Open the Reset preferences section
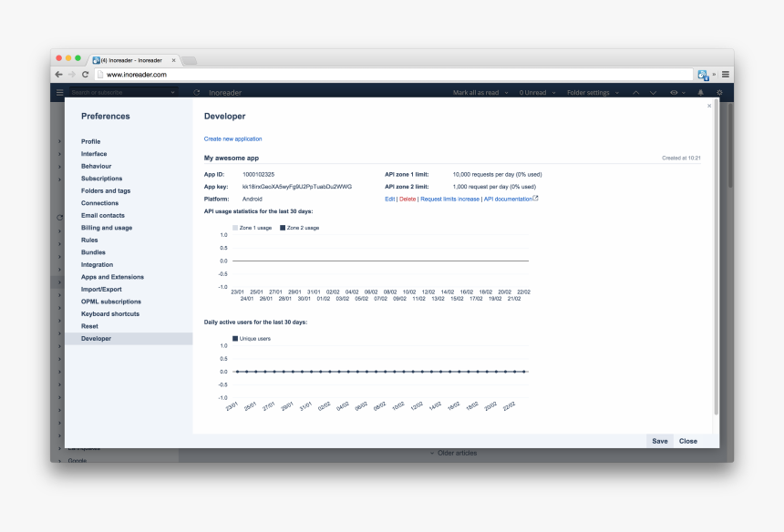 tap(89, 326)
